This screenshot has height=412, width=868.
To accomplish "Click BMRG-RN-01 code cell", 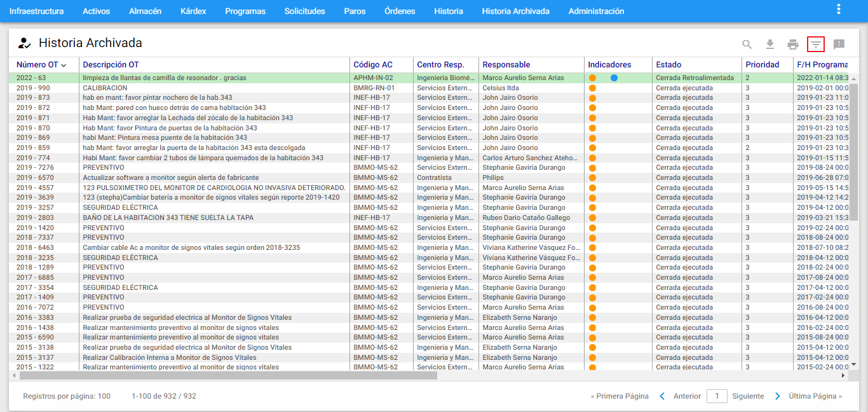I will click(x=374, y=88).
